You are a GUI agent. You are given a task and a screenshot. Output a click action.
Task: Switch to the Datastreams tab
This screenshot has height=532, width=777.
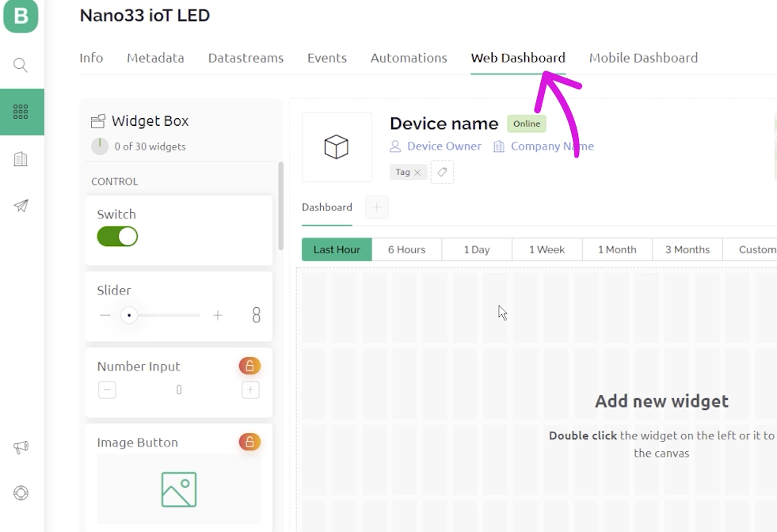(x=246, y=58)
